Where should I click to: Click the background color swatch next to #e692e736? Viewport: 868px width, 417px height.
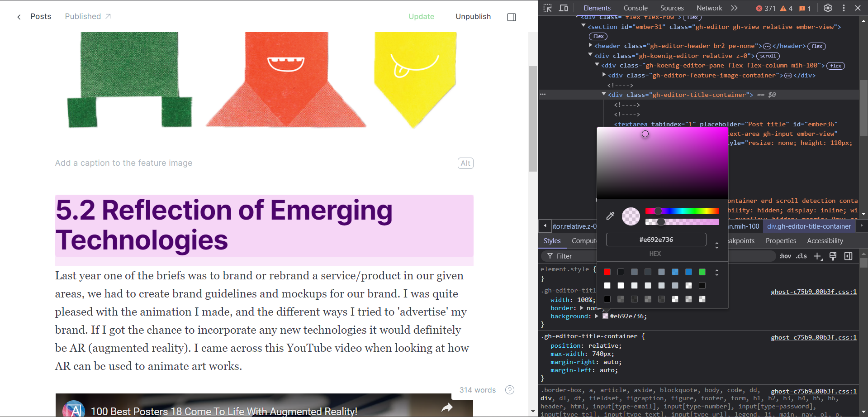[605, 316]
